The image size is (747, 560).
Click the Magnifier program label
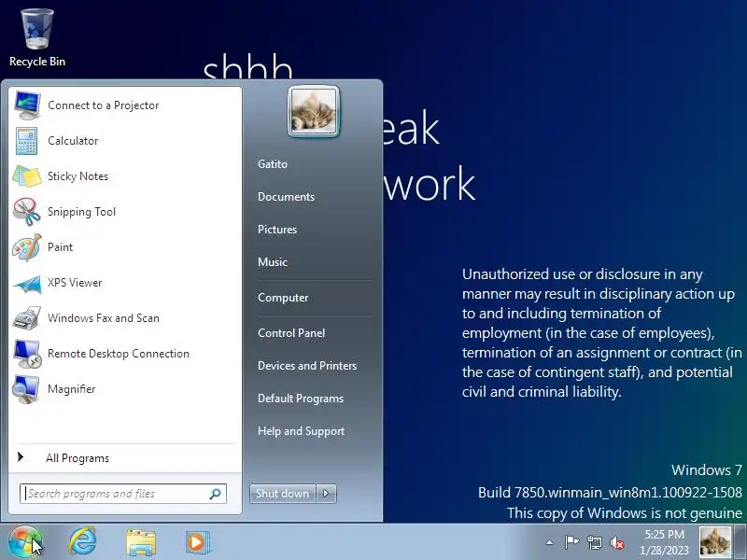(x=72, y=389)
